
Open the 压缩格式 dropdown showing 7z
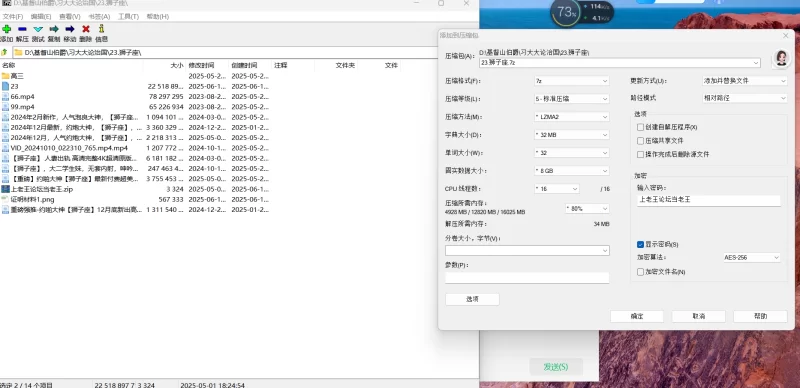point(571,81)
